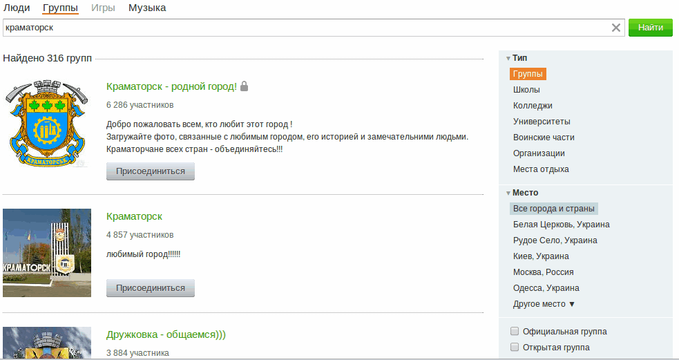The height and width of the screenshot is (360, 679).
Task: Clear the search field with the X icon
Action: 615,28
